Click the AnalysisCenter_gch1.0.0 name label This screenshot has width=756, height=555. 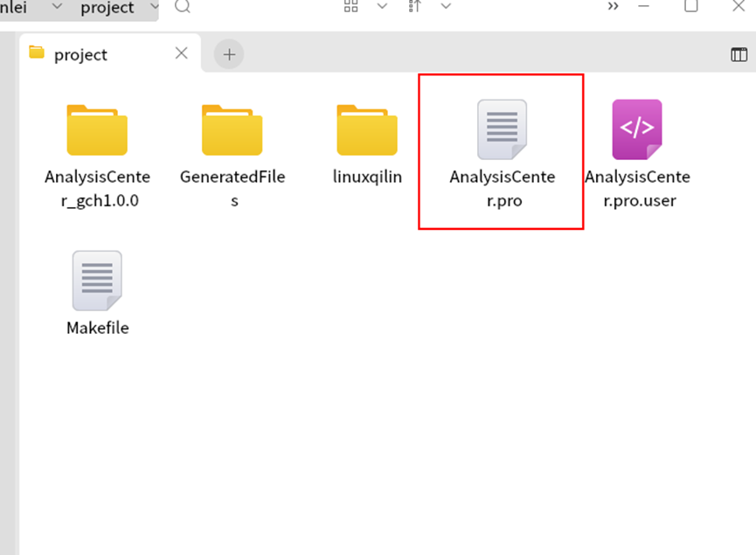tap(97, 189)
